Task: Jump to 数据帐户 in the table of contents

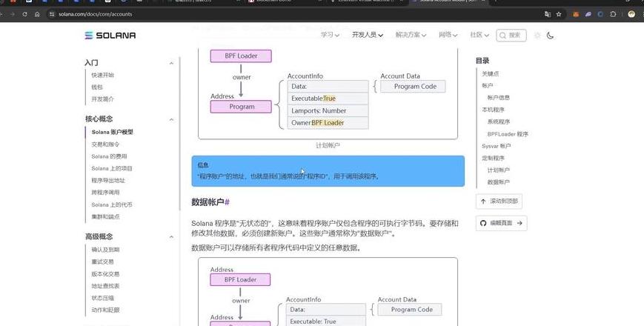Action: point(498,182)
